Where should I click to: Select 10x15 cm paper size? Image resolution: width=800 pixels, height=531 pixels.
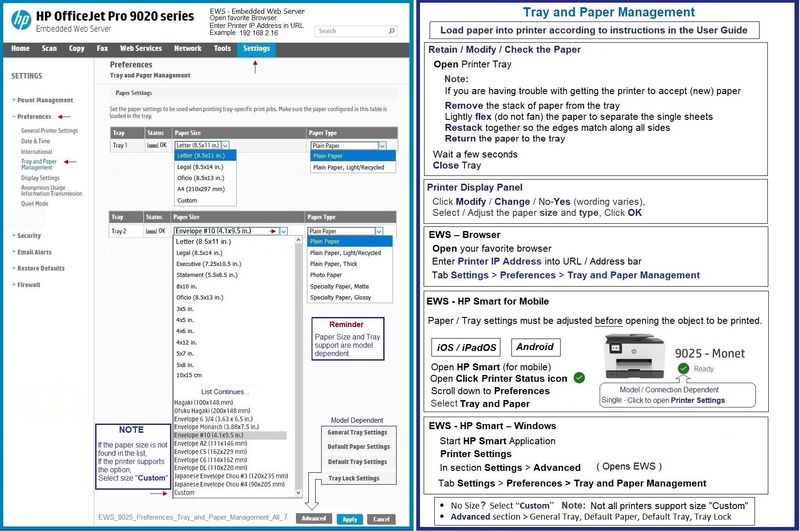pyautogui.click(x=189, y=375)
